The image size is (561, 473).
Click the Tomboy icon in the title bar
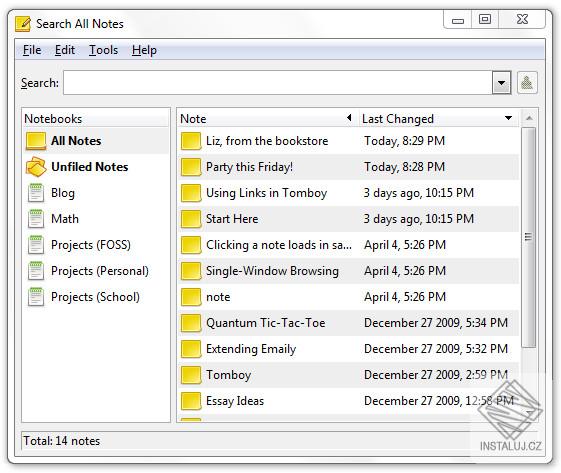(x=23, y=24)
